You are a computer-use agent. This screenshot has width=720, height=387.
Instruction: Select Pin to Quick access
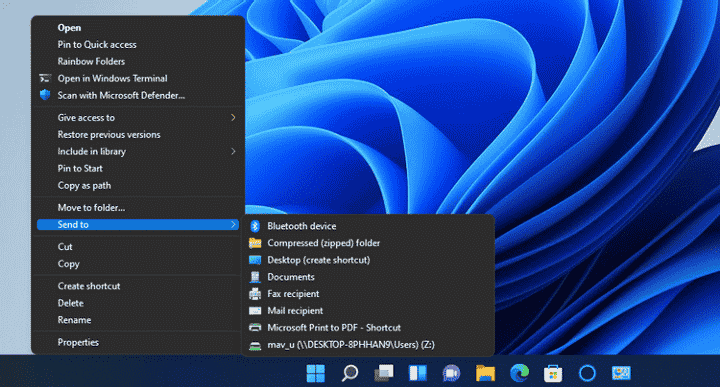click(97, 45)
